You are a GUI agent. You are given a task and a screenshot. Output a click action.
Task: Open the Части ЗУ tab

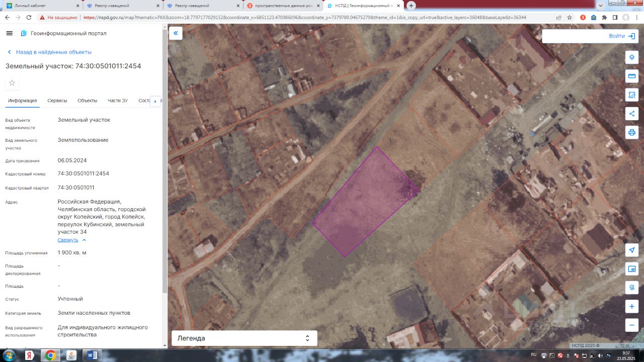coord(118,101)
